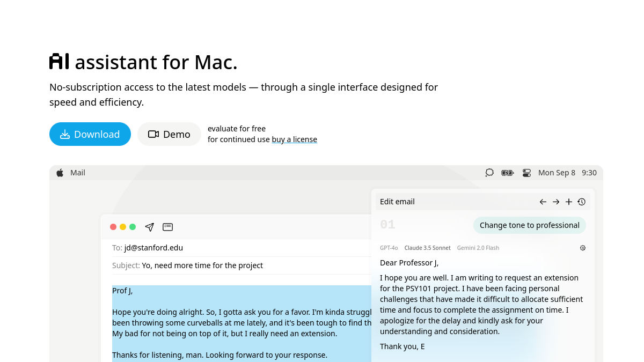644x362 pixels.
Task: Follow the "buy a license" link
Action: tap(294, 139)
